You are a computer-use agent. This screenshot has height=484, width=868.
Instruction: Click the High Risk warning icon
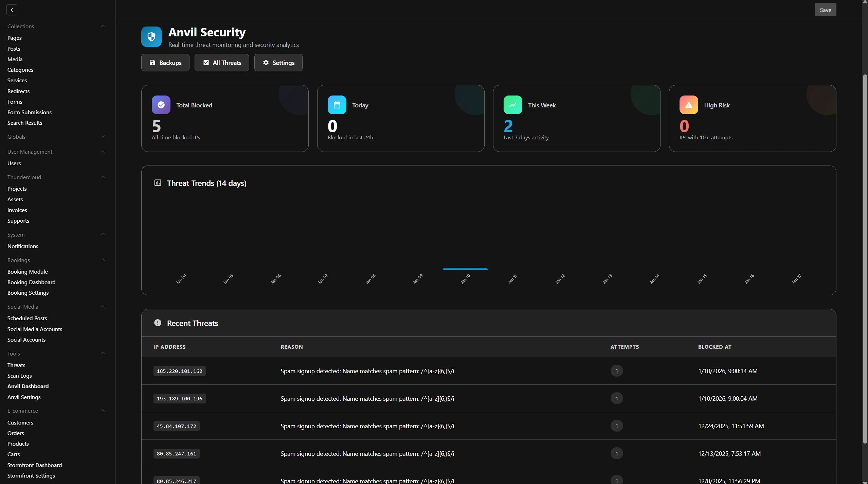coord(688,105)
